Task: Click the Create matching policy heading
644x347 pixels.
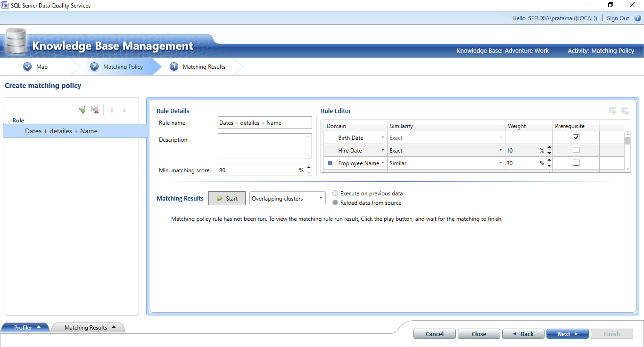Action: coord(43,86)
